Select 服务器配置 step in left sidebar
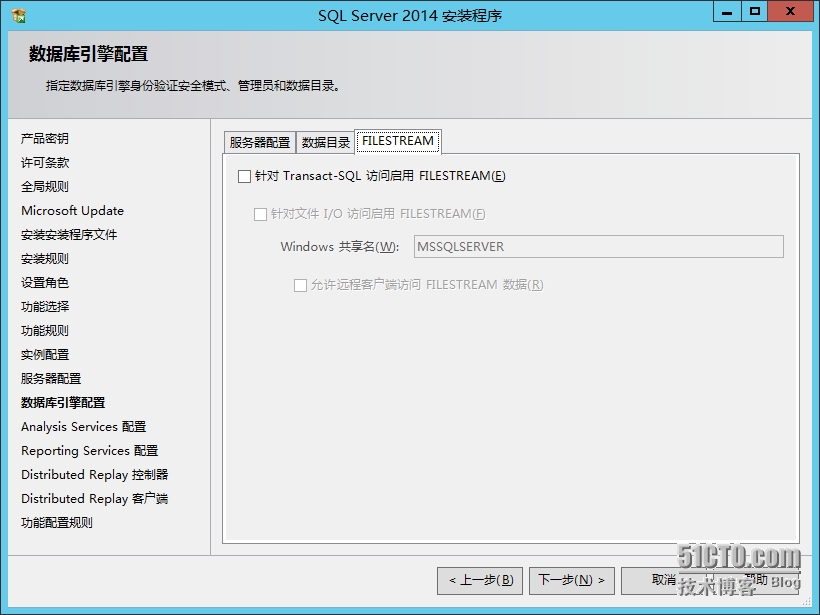 (x=51, y=379)
